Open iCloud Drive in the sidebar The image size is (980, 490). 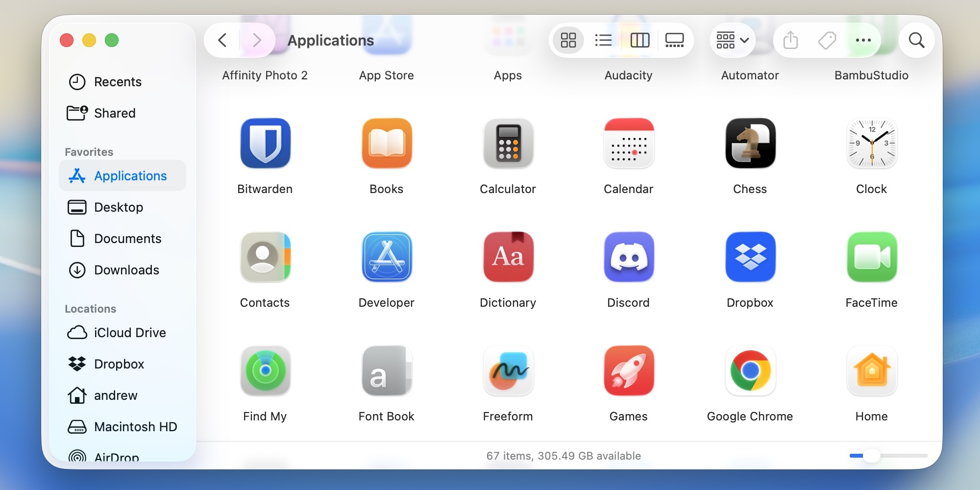[122, 333]
